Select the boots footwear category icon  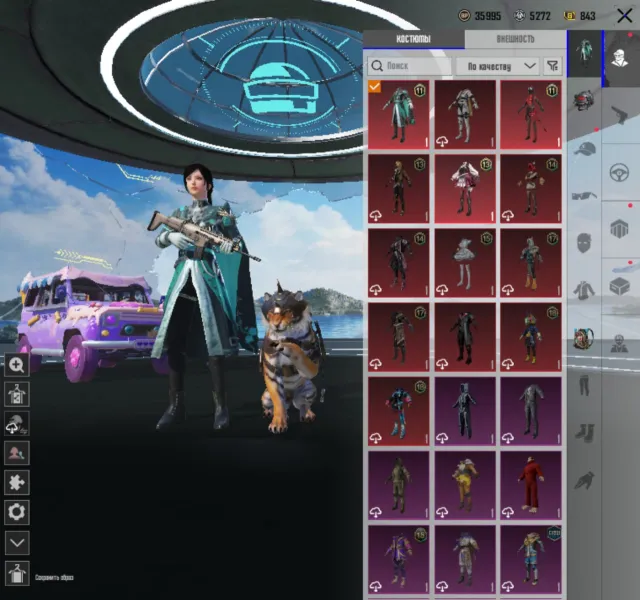tap(584, 433)
